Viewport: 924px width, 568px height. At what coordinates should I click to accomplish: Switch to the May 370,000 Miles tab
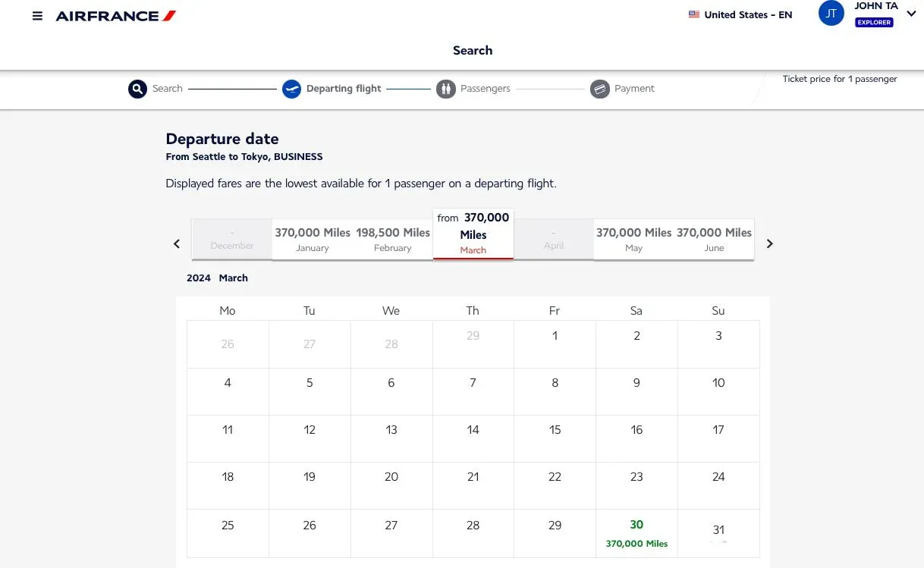click(634, 240)
